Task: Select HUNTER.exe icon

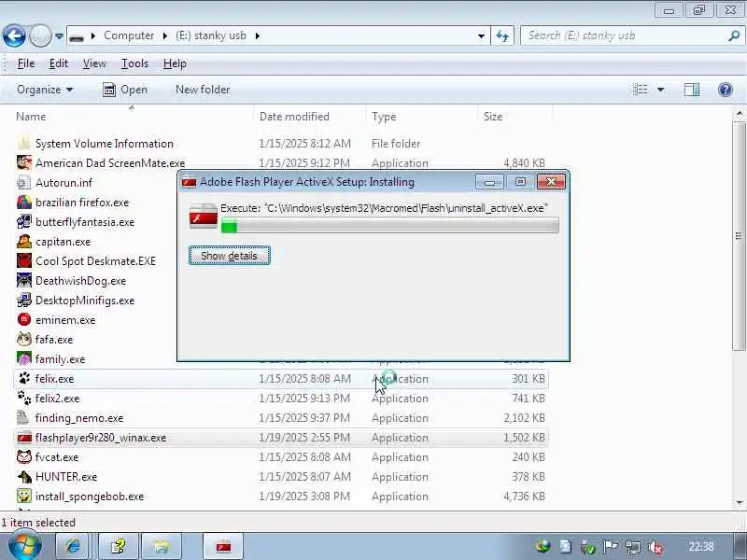Action: (24, 477)
